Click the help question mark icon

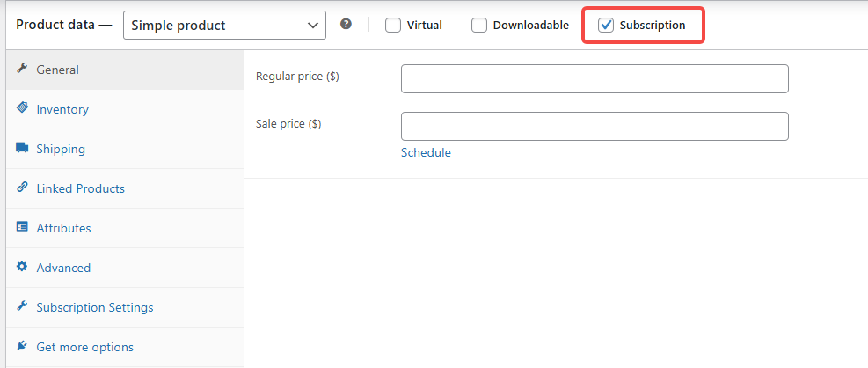pos(346,25)
